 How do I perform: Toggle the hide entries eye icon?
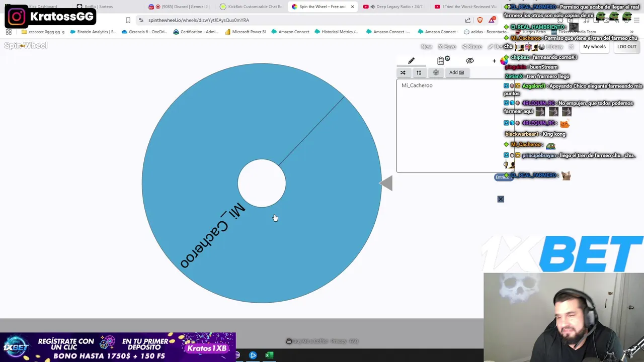pos(470,61)
